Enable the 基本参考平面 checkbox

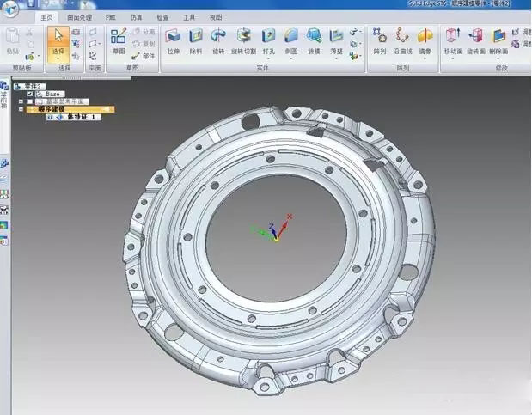click(x=30, y=101)
